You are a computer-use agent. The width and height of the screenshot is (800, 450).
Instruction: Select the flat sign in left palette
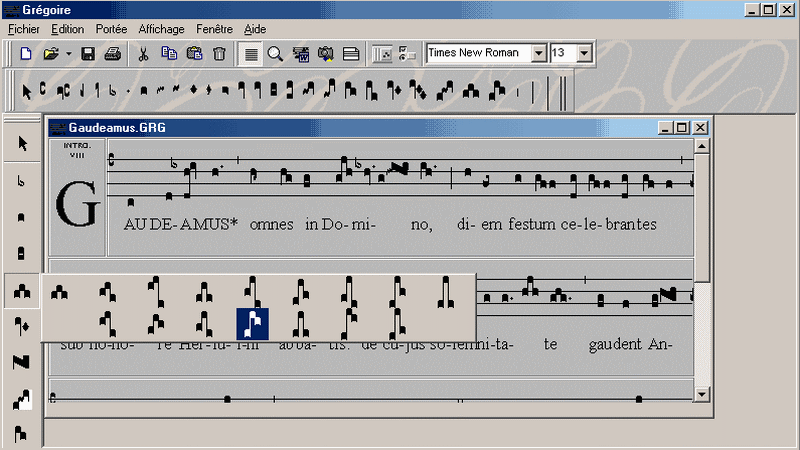click(x=21, y=181)
